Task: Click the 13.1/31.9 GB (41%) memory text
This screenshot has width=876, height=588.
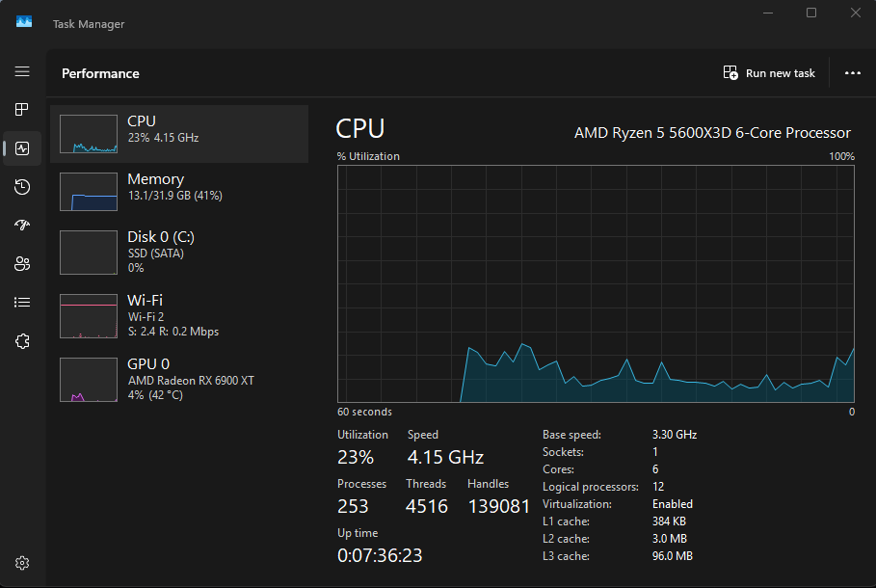Action: pyautogui.click(x=174, y=196)
